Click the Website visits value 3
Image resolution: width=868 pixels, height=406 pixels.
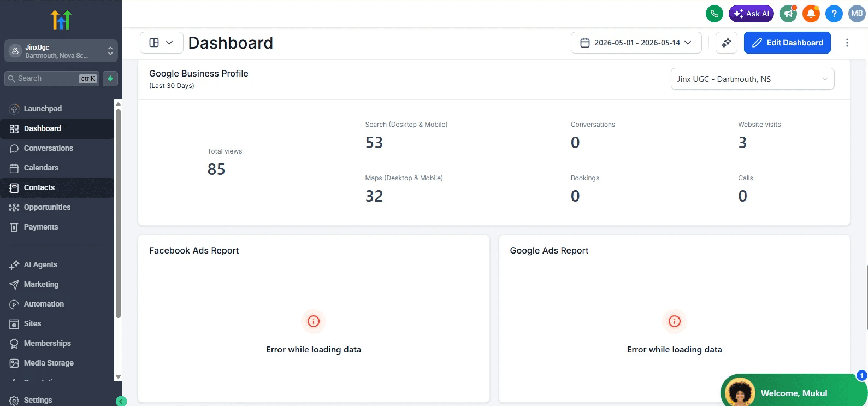(742, 143)
